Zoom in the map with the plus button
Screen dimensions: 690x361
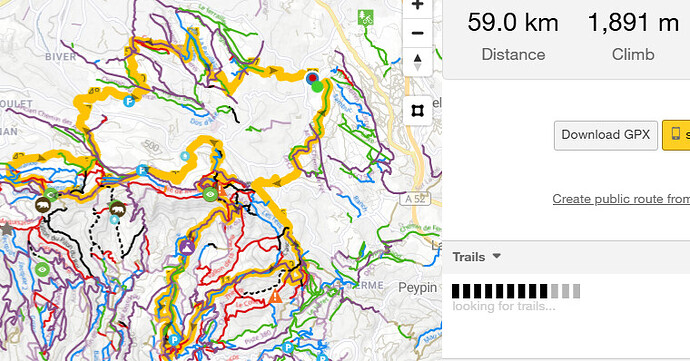tap(417, 6)
